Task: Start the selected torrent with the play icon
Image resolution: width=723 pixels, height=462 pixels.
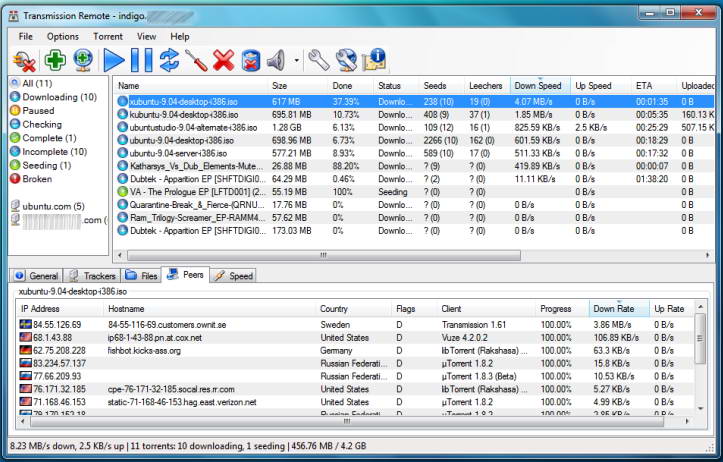Action: click(113, 60)
